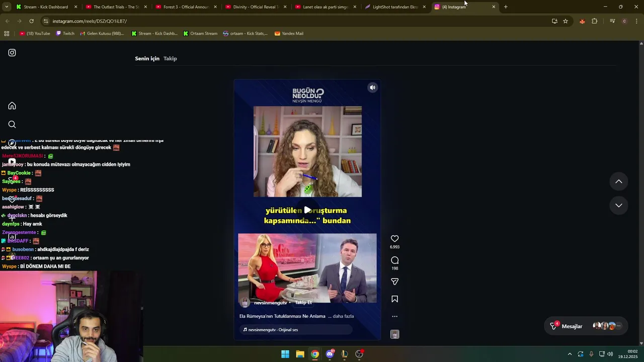The width and height of the screenshot is (644, 362).
Task: Open the apps grid in bookmarks bar
Action: click(7, 34)
